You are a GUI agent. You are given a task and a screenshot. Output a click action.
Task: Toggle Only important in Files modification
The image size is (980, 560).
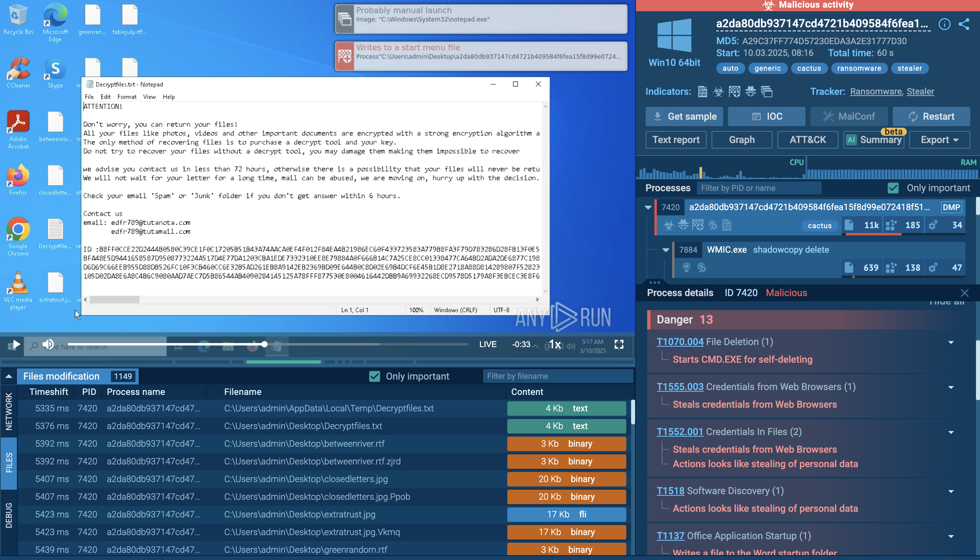tap(375, 376)
